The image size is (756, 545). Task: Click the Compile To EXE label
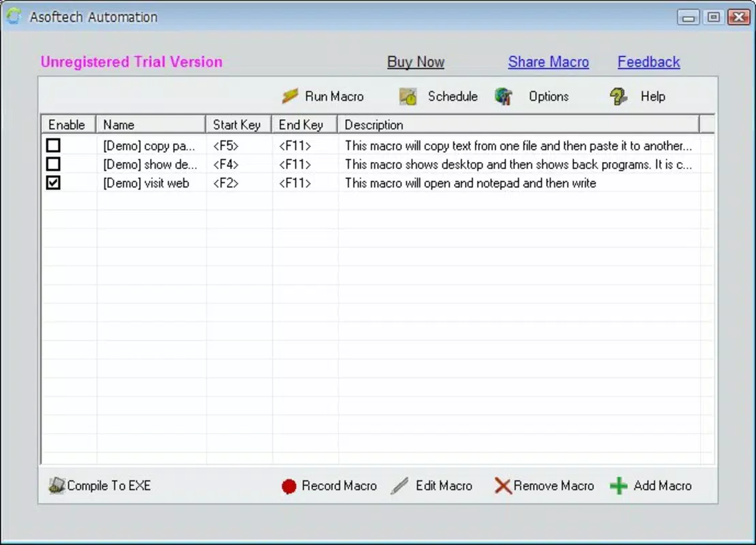(109, 486)
